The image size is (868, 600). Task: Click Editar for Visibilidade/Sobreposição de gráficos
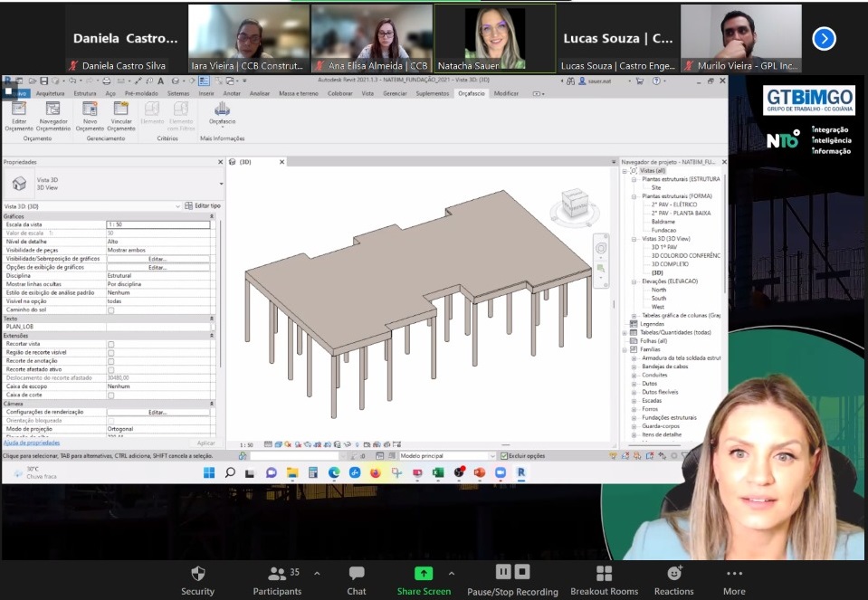tap(157, 259)
